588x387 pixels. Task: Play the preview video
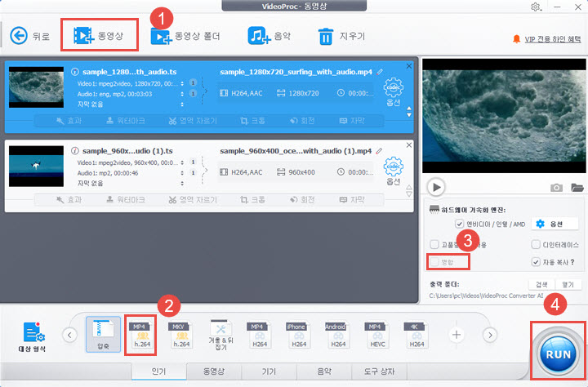436,187
